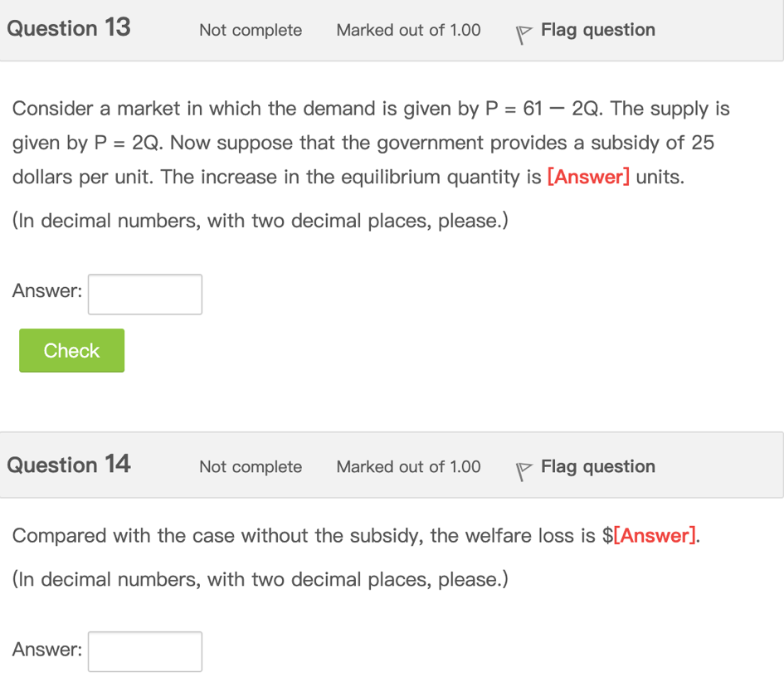Click the Question 13 heading
This screenshot has width=784, height=677.
[x=68, y=28]
